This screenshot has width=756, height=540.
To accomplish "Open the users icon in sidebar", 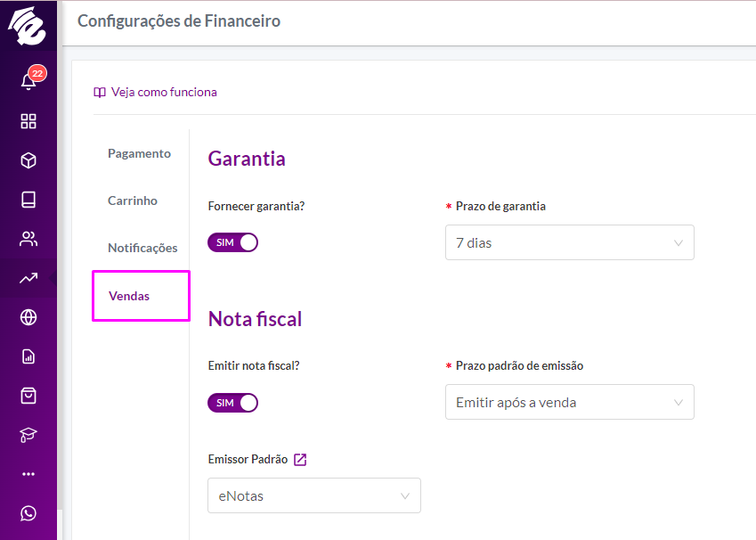I will tap(28, 239).
